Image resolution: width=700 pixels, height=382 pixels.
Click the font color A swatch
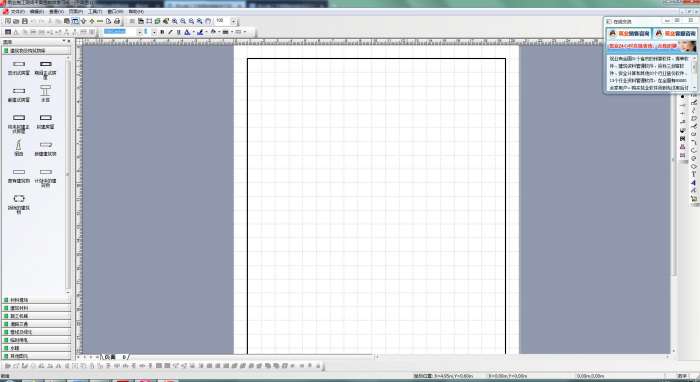coord(187,32)
